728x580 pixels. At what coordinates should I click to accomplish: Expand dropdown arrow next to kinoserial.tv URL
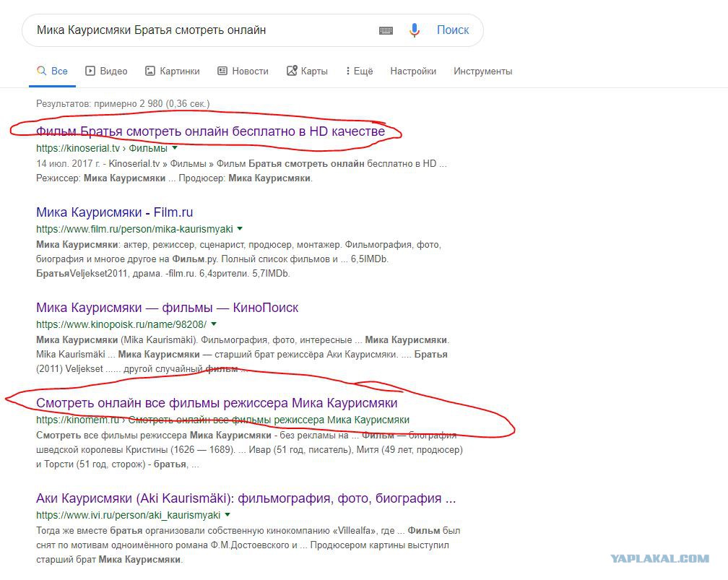(x=175, y=148)
